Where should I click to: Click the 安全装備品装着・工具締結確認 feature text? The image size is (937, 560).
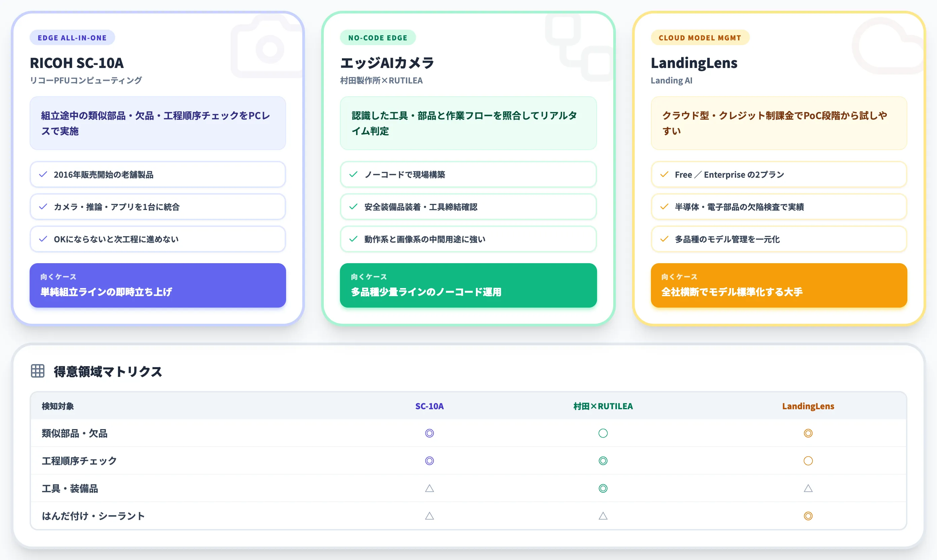pos(421,207)
